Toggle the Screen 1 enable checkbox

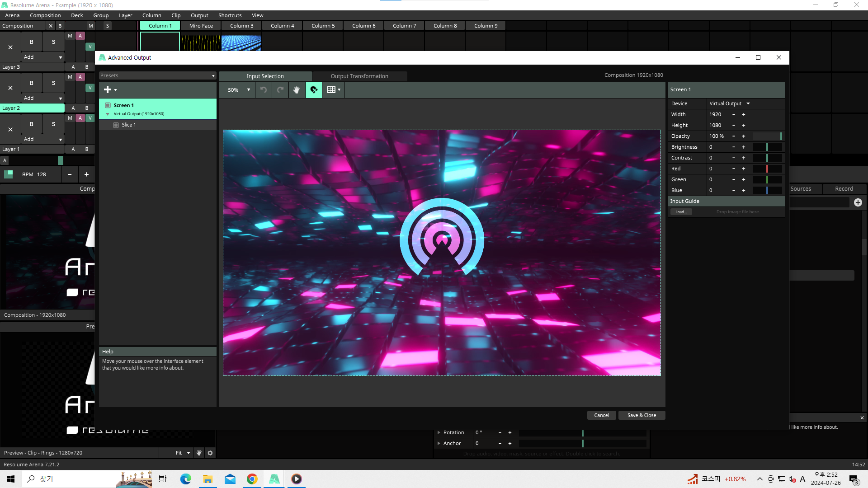pyautogui.click(x=108, y=105)
